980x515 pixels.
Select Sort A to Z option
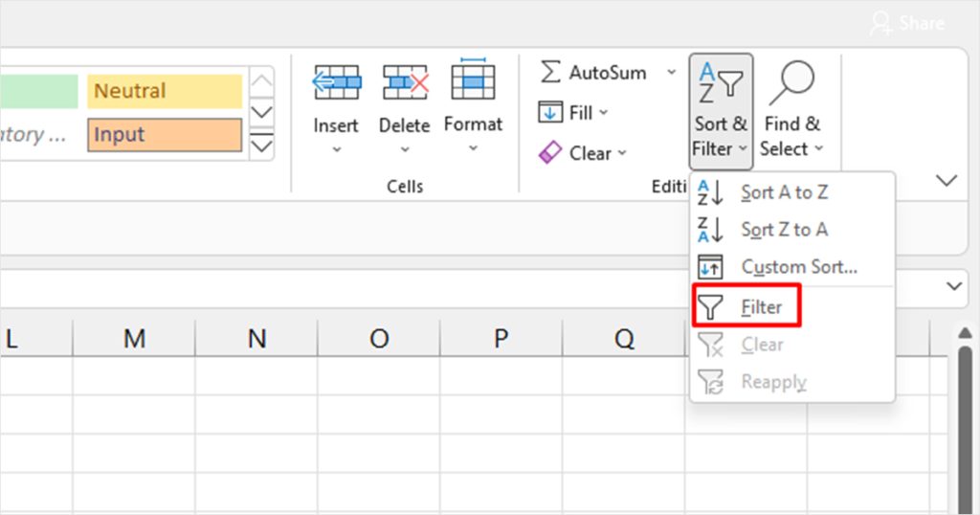pyautogui.click(x=784, y=192)
